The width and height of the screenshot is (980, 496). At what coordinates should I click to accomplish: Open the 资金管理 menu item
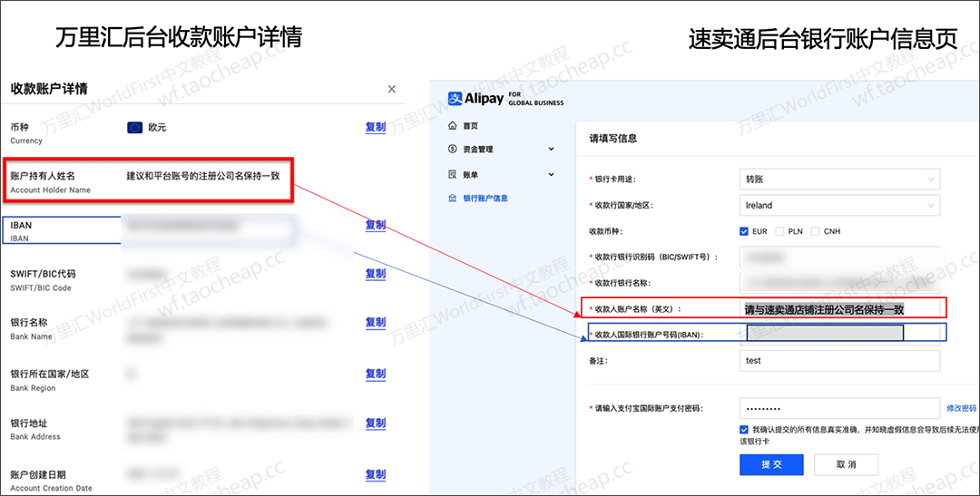click(478, 150)
